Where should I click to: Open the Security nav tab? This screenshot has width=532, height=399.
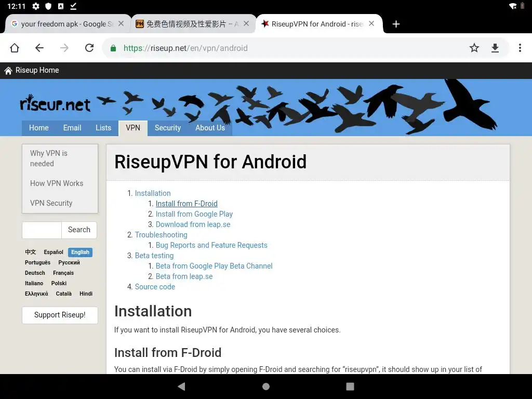click(x=168, y=128)
